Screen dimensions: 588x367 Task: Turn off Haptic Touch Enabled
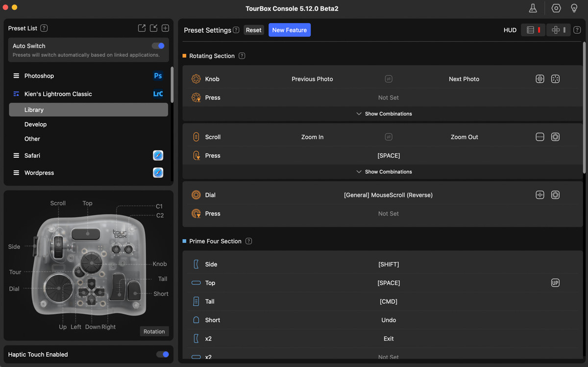pos(162,354)
